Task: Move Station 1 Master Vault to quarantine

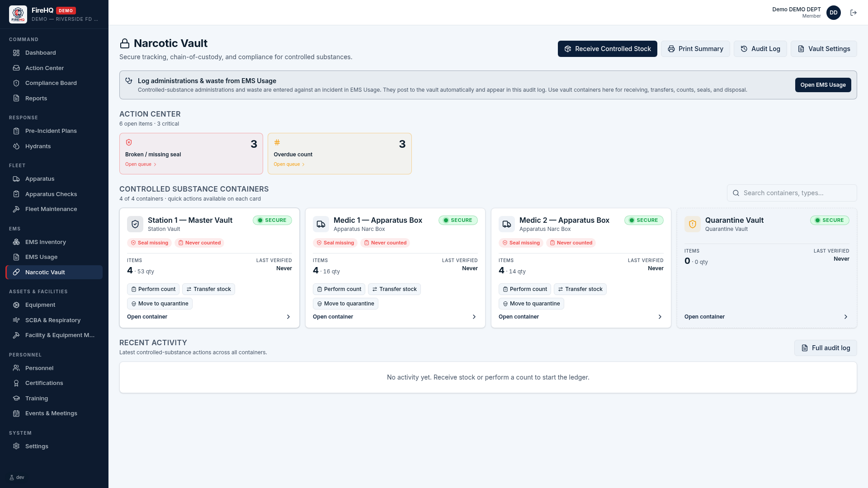Action: tap(160, 304)
